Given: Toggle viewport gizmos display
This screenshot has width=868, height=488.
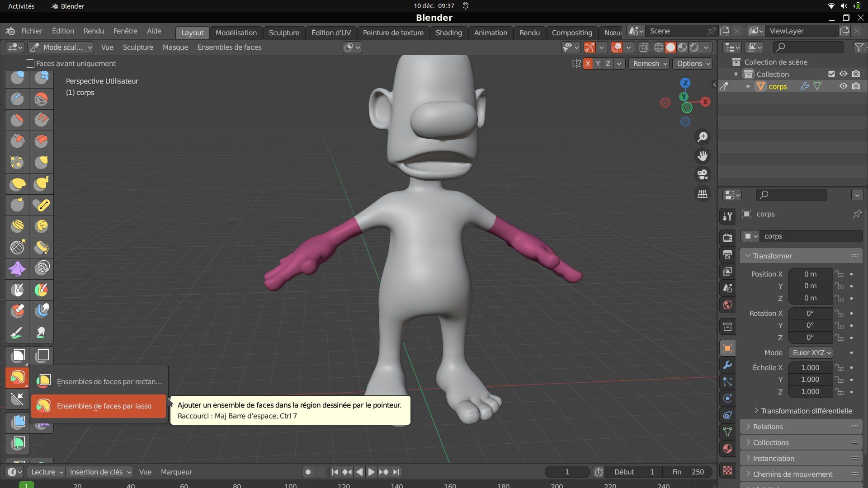Looking at the screenshot, I should [589, 47].
